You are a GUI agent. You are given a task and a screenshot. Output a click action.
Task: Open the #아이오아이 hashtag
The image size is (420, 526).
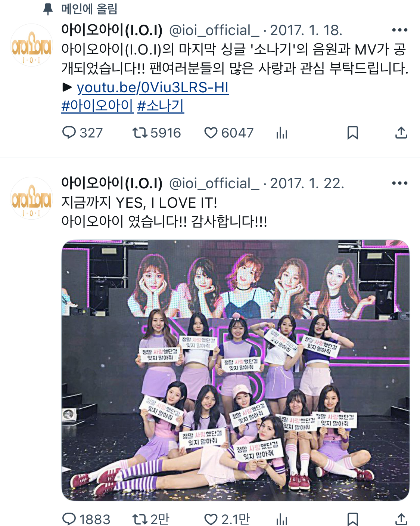pyautogui.click(x=97, y=106)
